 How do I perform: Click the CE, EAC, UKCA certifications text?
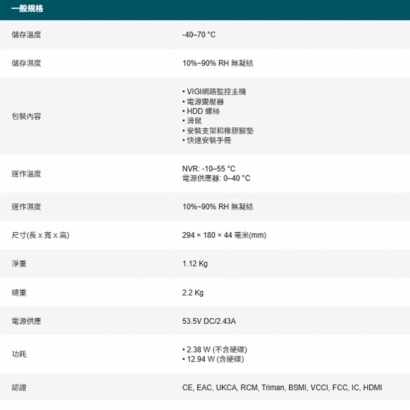click(282, 388)
